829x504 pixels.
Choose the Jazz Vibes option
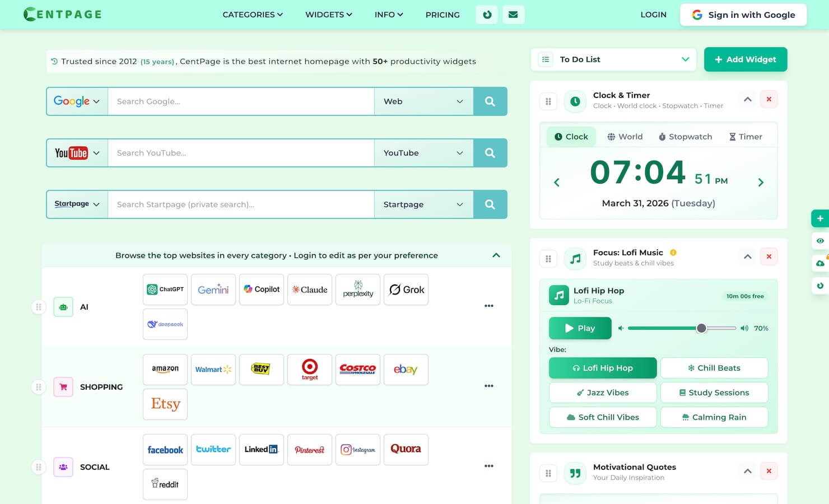click(603, 393)
